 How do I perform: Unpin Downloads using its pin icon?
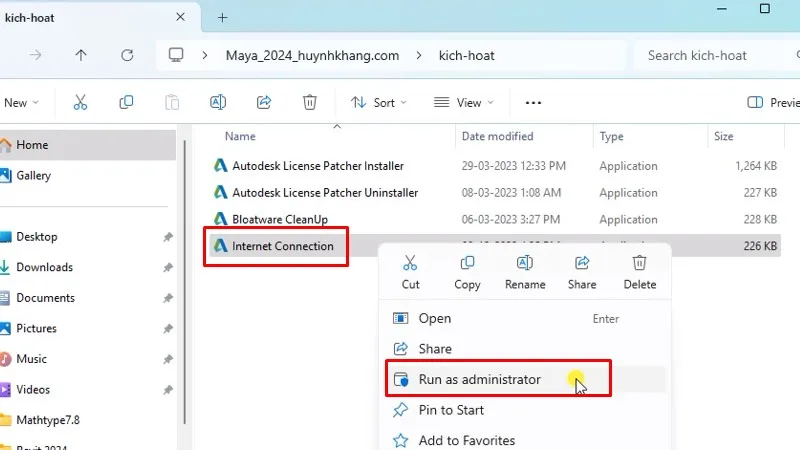point(168,267)
